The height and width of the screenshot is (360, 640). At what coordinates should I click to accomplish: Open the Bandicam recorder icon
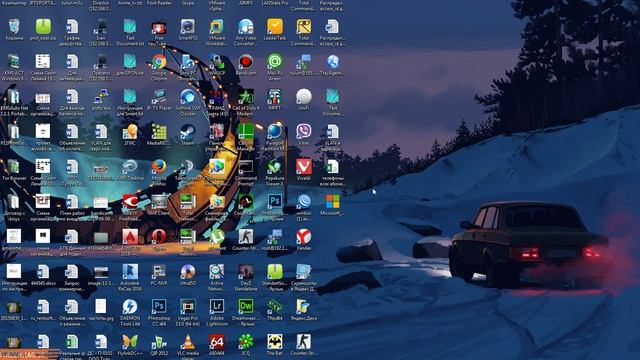[246, 62]
